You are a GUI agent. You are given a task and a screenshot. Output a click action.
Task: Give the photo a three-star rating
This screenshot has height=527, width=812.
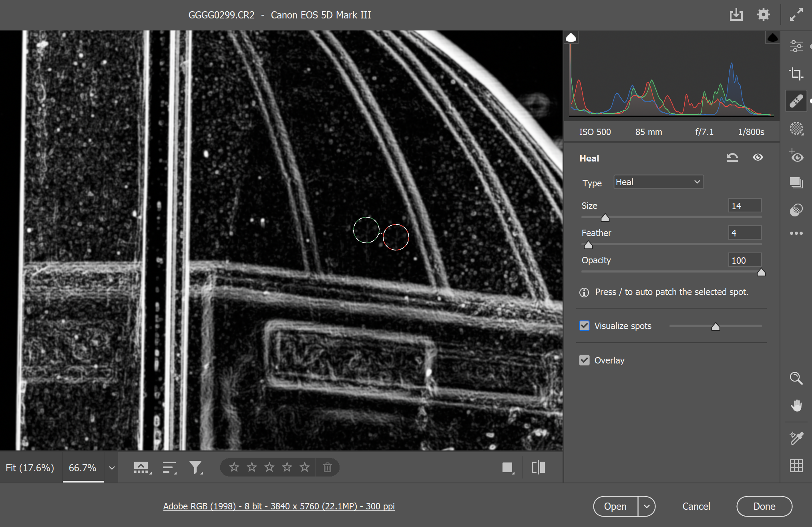tap(269, 467)
